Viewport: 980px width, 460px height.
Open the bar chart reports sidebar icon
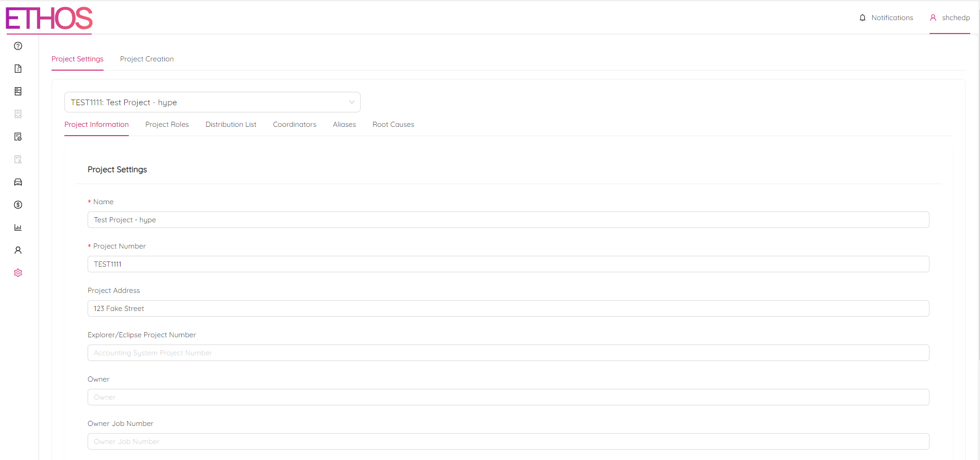pos(18,227)
